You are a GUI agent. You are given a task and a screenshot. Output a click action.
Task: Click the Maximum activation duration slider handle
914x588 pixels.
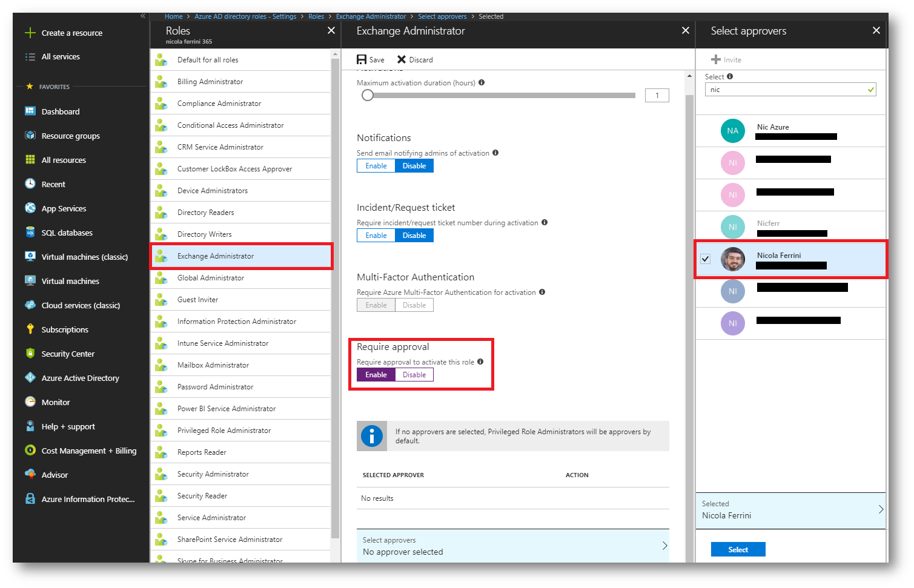368,95
